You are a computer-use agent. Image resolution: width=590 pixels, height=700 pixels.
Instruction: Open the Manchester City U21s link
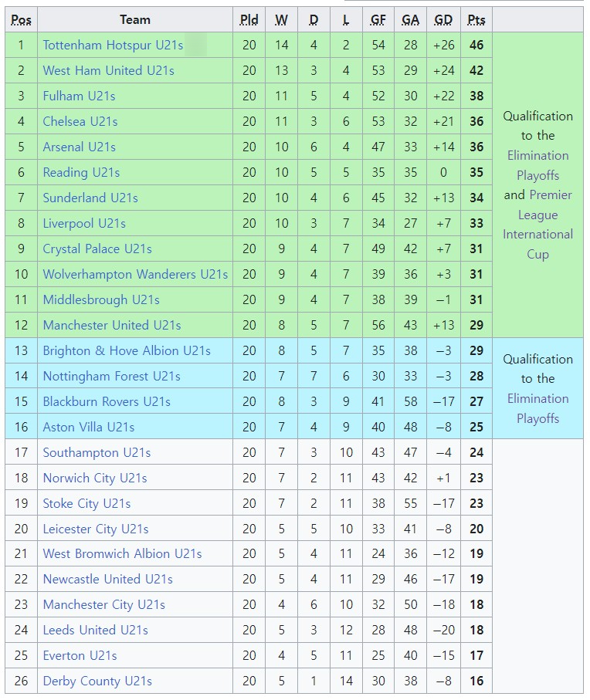point(103,604)
